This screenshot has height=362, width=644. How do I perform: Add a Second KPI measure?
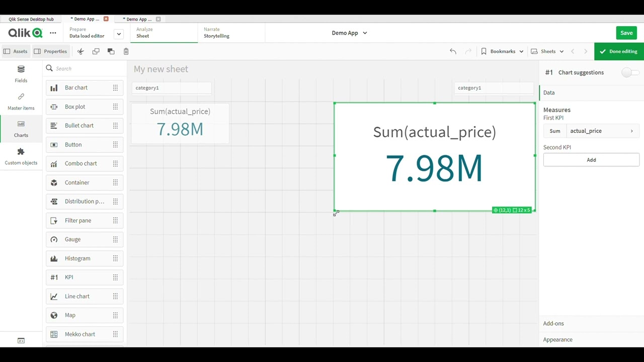pyautogui.click(x=591, y=160)
